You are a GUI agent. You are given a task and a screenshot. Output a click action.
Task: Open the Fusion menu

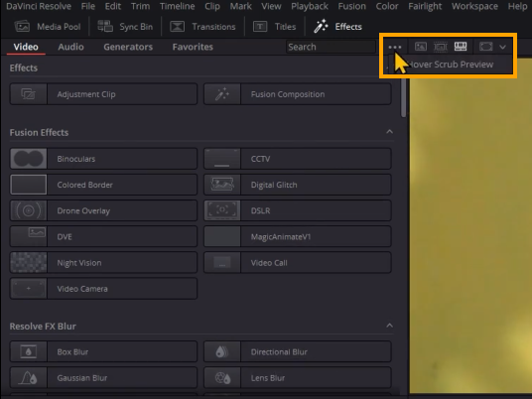coord(351,6)
